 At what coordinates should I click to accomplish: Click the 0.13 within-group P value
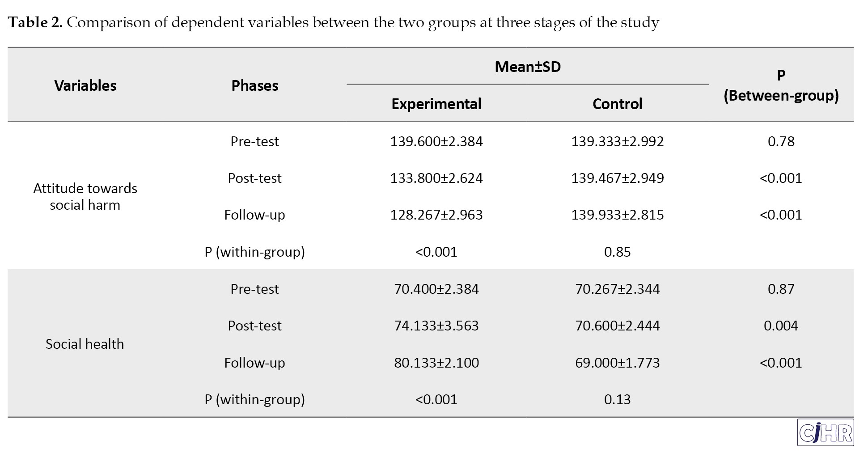(x=617, y=399)
